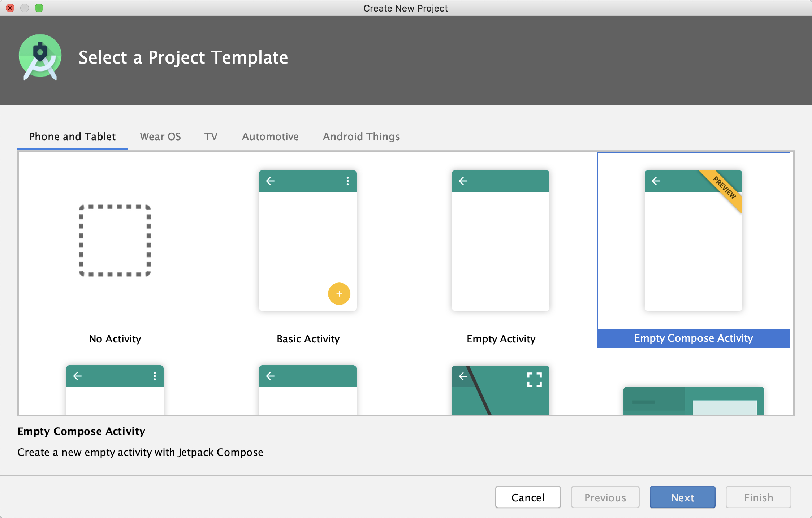
Task: Click the green zoom window button
Action: click(x=39, y=8)
